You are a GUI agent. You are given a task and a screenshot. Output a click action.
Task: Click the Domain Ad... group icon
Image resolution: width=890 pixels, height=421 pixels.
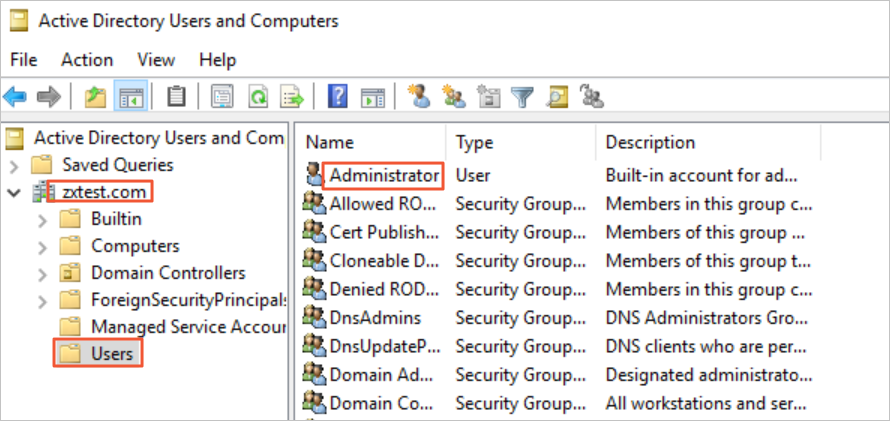(314, 373)
